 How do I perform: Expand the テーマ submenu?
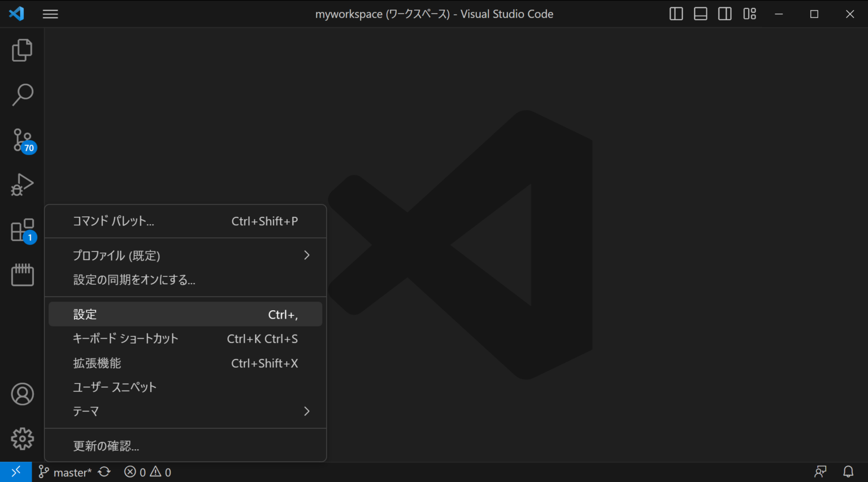185,411
